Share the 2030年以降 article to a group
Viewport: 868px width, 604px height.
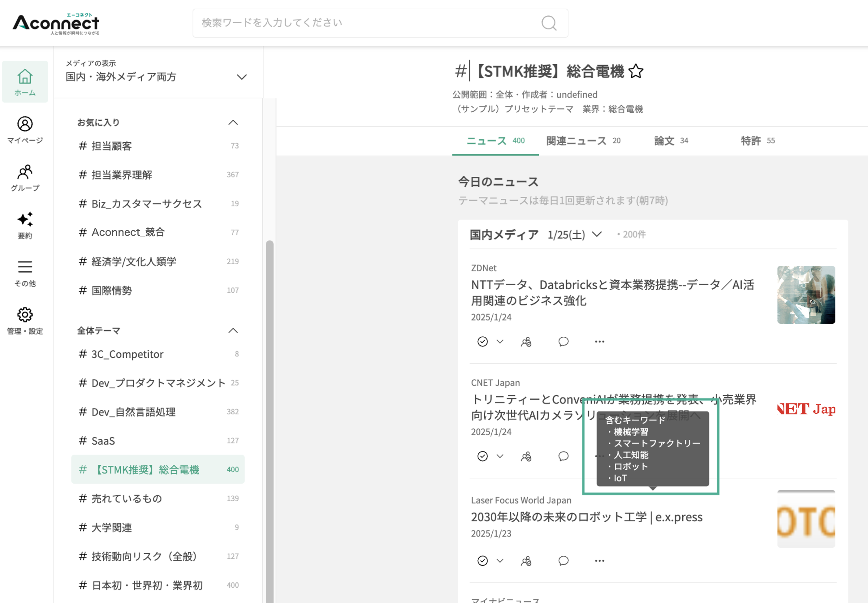click(526, 561)
